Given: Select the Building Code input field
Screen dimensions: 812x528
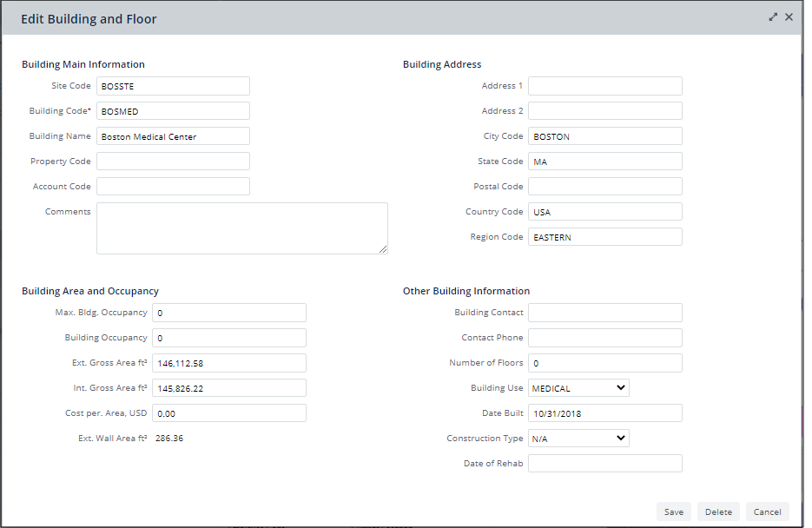Looking at the screenshot, I should [x=173, y=111].
